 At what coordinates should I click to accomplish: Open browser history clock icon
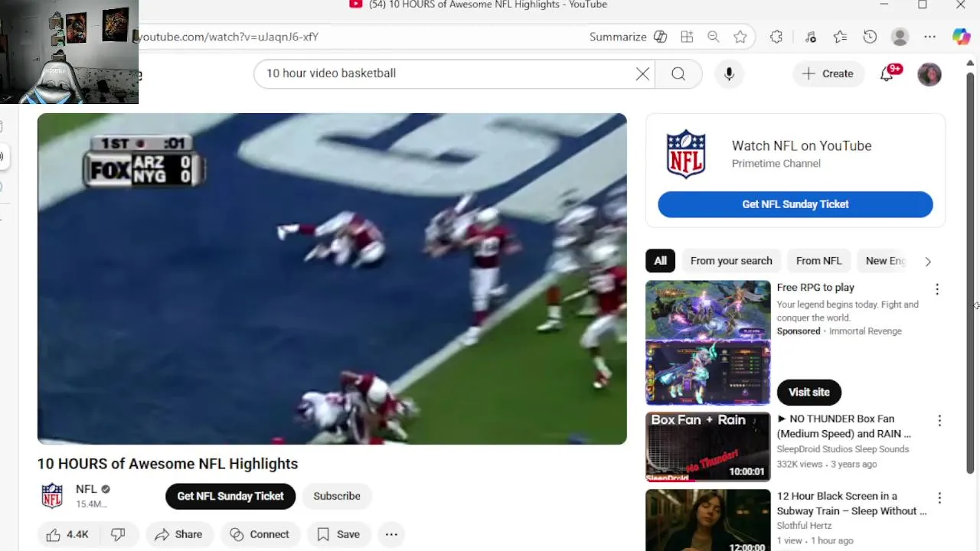[x=870, y=37]
